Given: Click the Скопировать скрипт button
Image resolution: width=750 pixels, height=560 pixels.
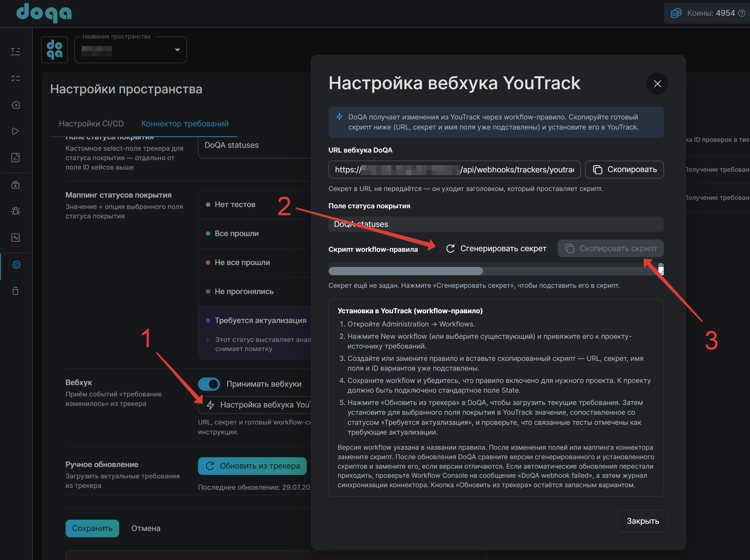Looking at the screenshot, I should [610, 248].
